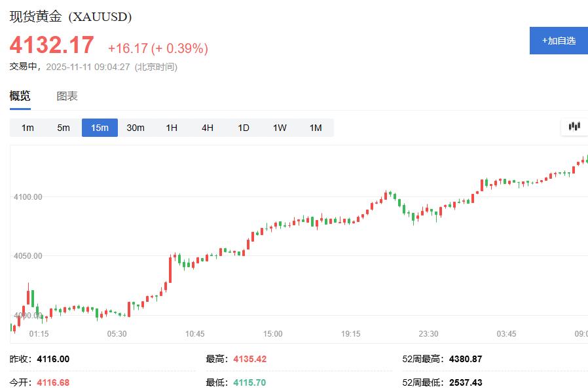Select the 1m timeframe
Viewport: 588px width, 389px height.
pyautogui.click(x=27, y=128)
